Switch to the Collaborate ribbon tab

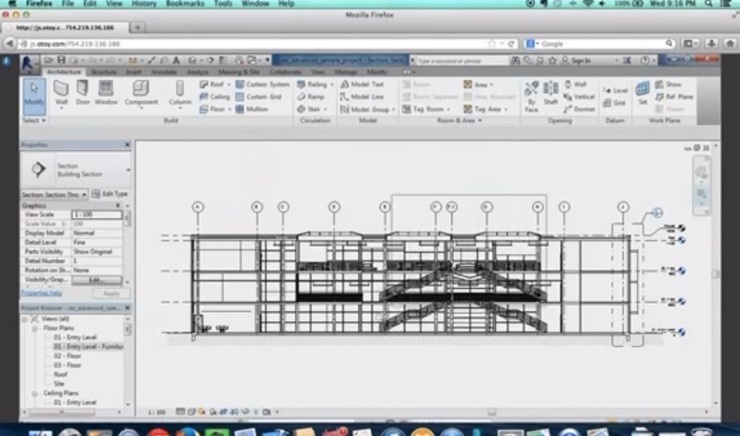click(285, 72)
